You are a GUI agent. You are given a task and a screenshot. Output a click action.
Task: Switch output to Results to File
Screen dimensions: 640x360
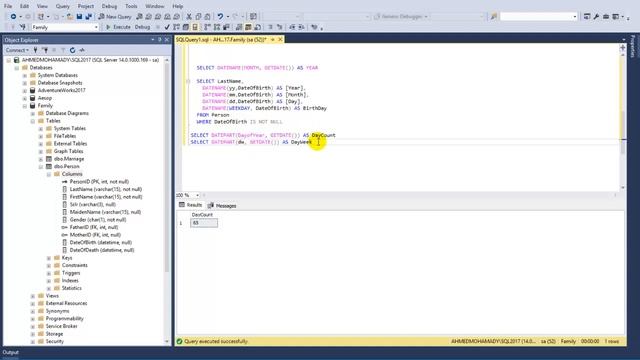pos(258,27)
